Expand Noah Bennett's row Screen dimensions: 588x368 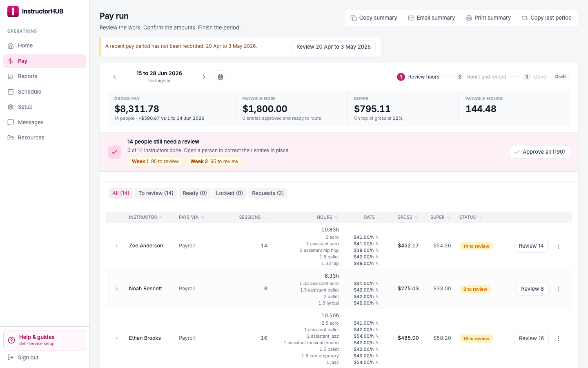click(x=117, y=289)
